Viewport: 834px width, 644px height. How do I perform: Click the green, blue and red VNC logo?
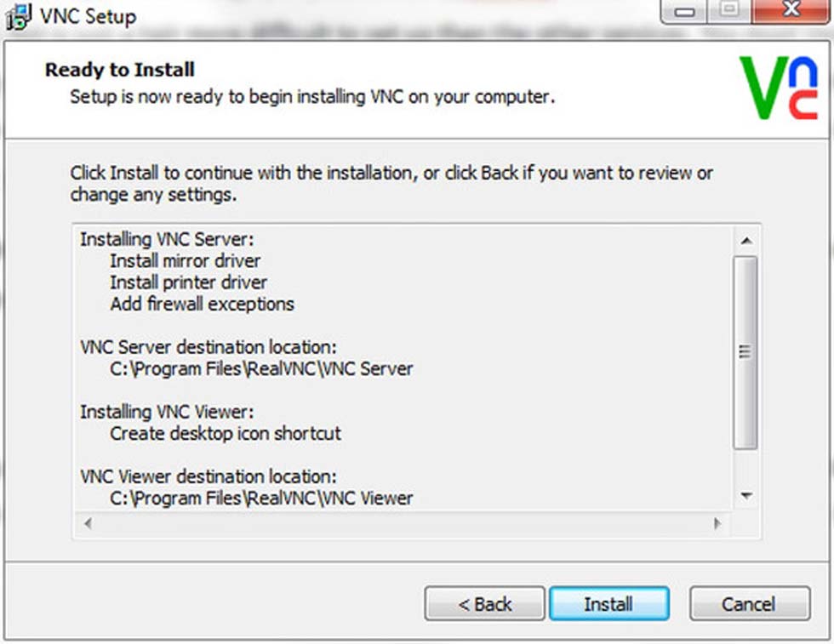pyautogui.click(x=779, y=88)
